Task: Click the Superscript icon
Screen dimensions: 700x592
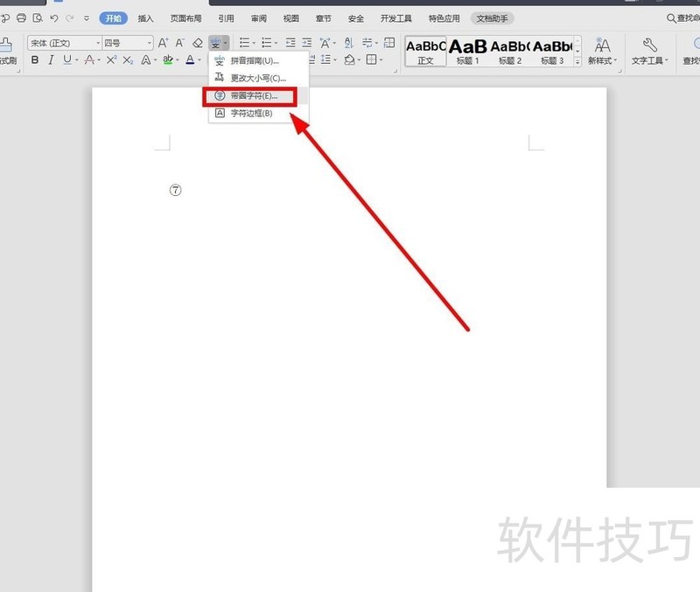Action: (x=112, y=59)
